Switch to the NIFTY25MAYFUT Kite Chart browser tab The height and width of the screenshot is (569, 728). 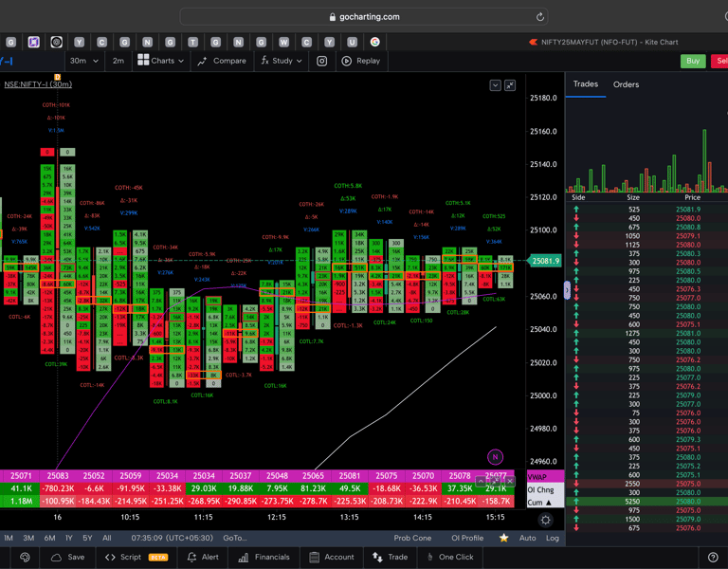click(604, 43)
